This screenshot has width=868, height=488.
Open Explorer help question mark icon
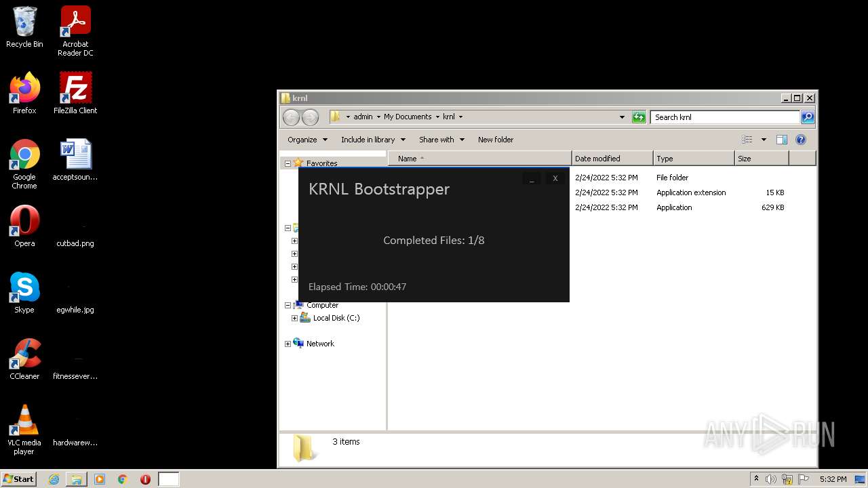coord(801,140)
